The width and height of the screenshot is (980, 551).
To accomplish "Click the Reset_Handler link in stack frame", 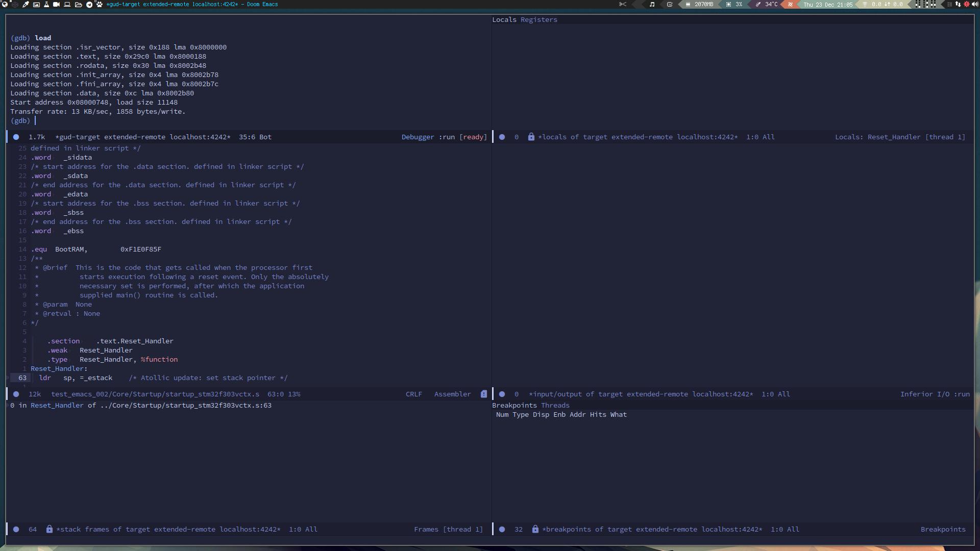I will tap(57, 406).
